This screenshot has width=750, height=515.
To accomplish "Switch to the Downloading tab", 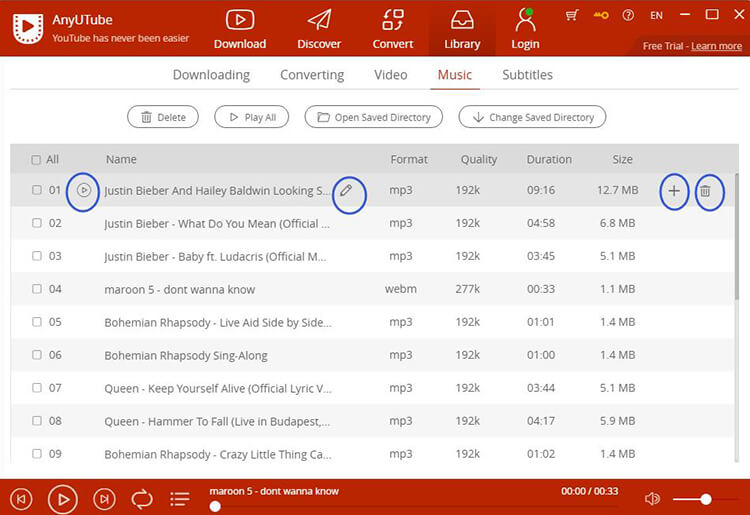I will [211, 75].
